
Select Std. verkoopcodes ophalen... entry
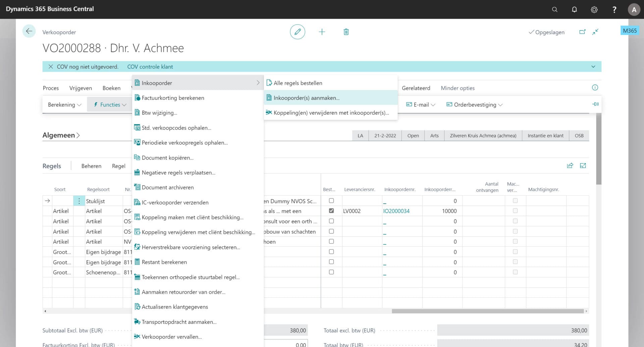coord(198,128)
